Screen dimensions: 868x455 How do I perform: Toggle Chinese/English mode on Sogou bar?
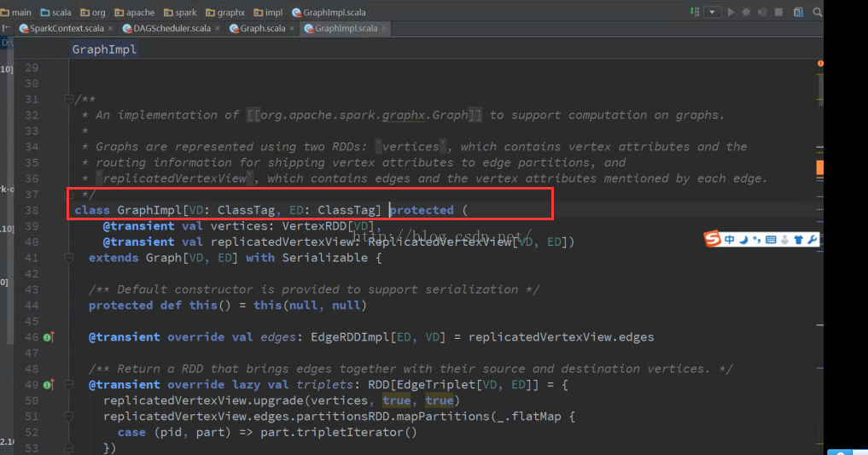coord(730,240)
